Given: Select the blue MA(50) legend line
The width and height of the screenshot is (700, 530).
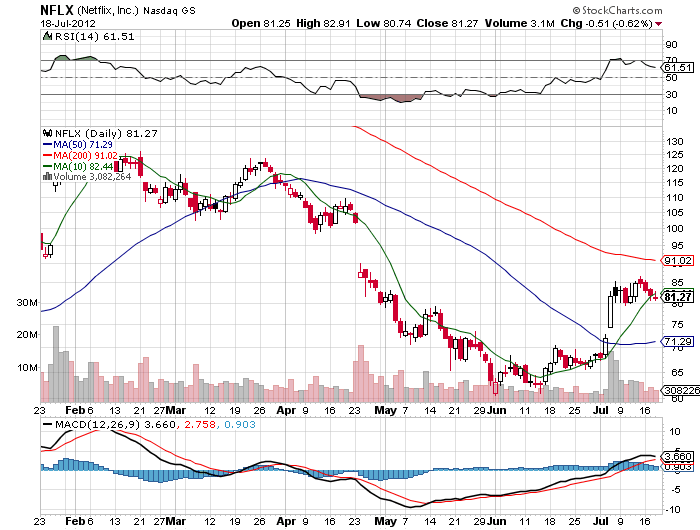Looking at the screenshot, I should click(48, 145).
